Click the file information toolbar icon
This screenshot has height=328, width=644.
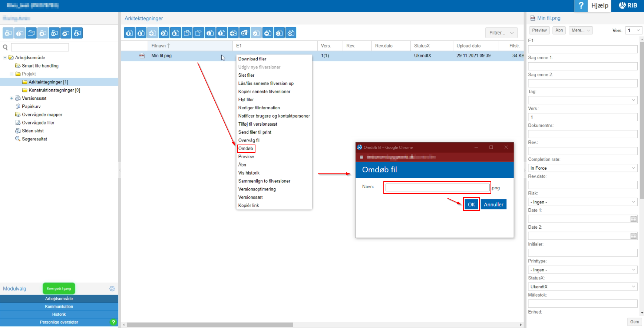(210, 33)
